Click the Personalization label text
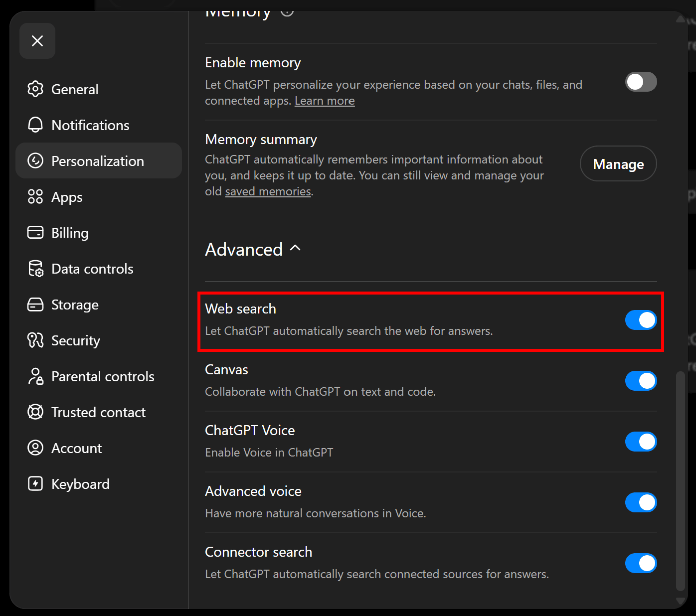This screenshot has width=696, height=616. 98,161
